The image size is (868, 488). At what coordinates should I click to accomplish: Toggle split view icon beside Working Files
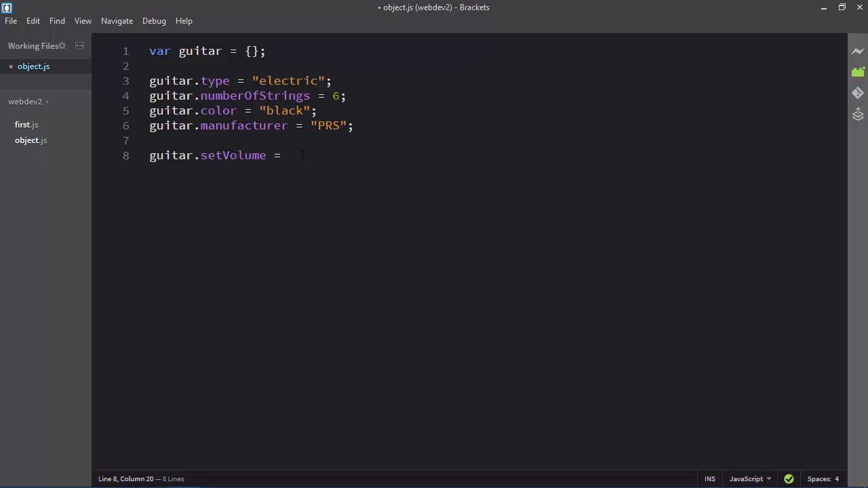pyautogui.click(x=79, y=46)
